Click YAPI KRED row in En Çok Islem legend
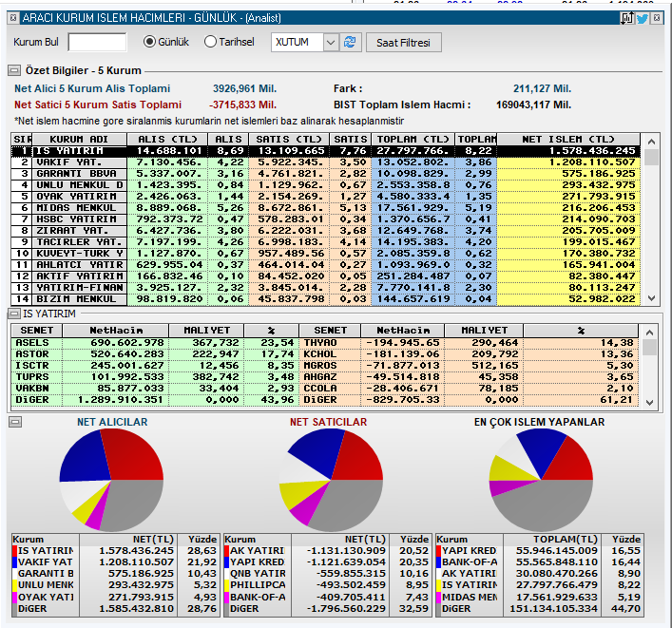This screenshot has width=672, height=628. (x=540, y=550)
